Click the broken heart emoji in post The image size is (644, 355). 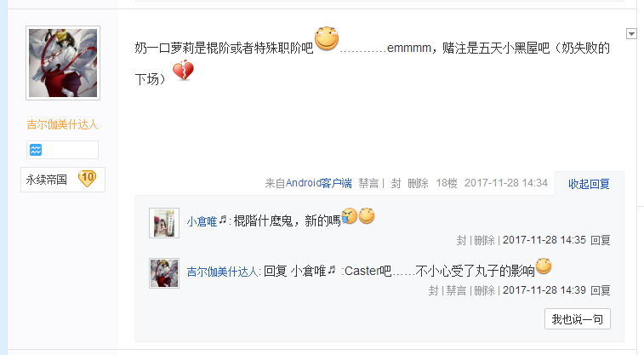[183, 71]
